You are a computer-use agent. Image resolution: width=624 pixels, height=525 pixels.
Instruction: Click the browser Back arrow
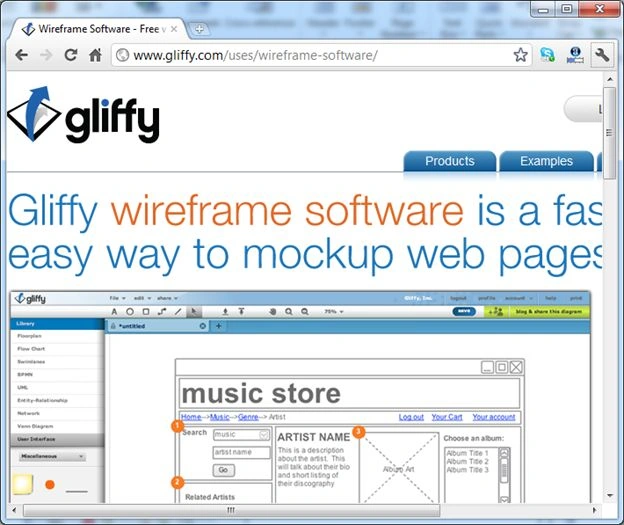21,55
